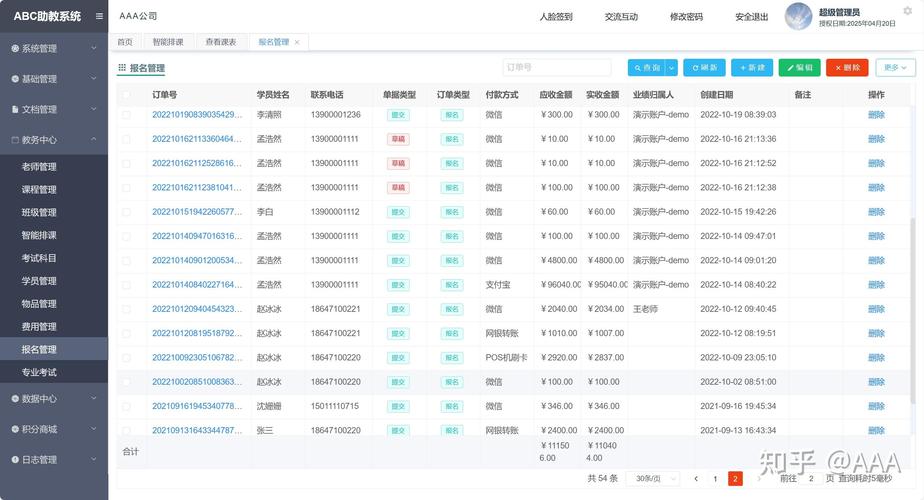Check the row for order 202210140840227164
The height and width of the screenshot is (500, 924).
click(126, 285)
